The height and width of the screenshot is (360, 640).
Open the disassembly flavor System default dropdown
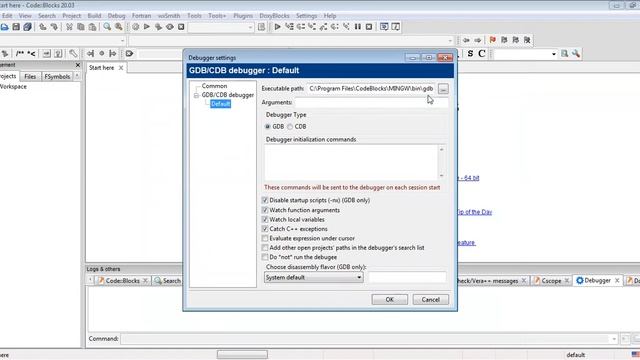[x=313, y=278]
